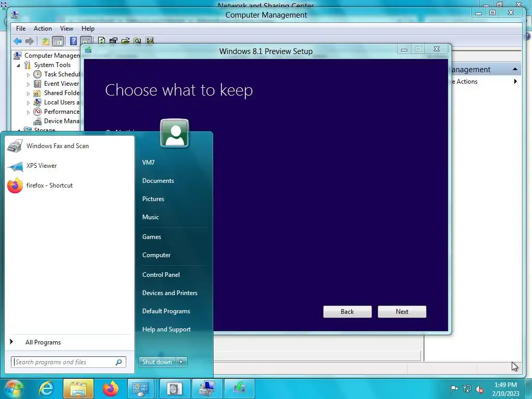
Task: Open the More Actions submenu arrow
Action: [x=515, y=82]
